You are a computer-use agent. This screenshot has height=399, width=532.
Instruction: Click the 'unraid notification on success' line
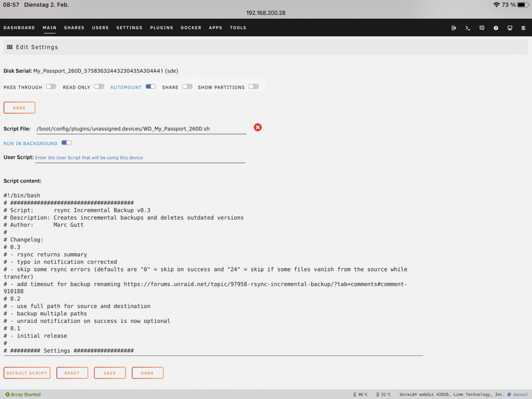(x=87, y=321)
